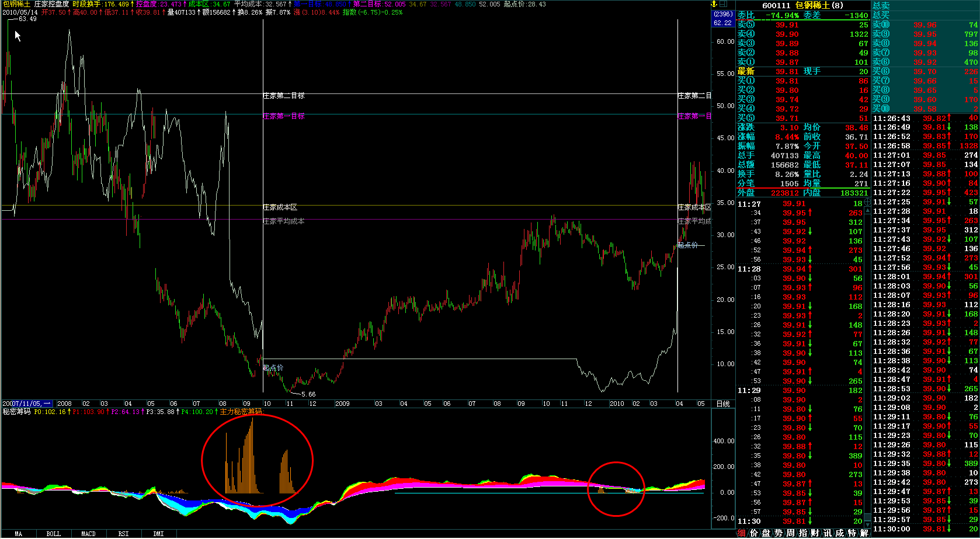Click the 庄家成本区 label mid-chart
Image resolution: width=980 pixels, height=539 pixels.
pos(280,207)
